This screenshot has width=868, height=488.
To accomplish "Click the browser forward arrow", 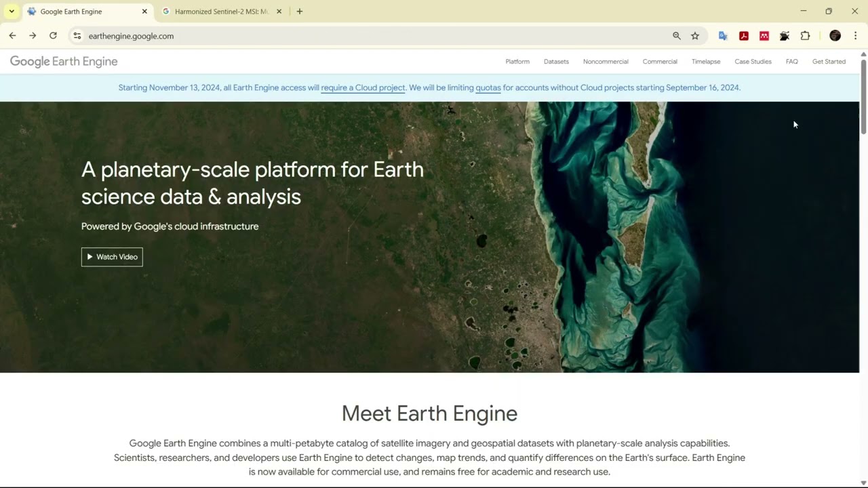I will [33, 36].
